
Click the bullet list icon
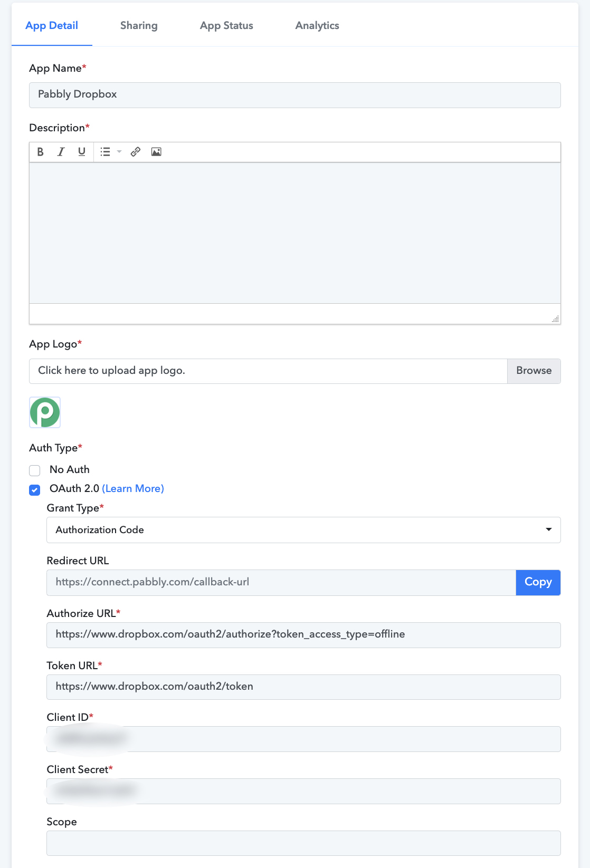click(x=105, y=152)
